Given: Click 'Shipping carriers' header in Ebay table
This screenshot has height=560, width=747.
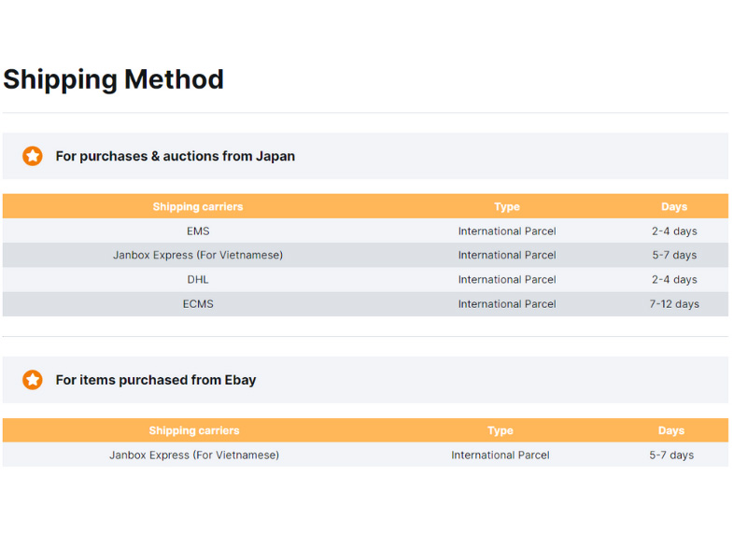Looking at the screenshot, I should pyautogui.click(x=194, y=430).
